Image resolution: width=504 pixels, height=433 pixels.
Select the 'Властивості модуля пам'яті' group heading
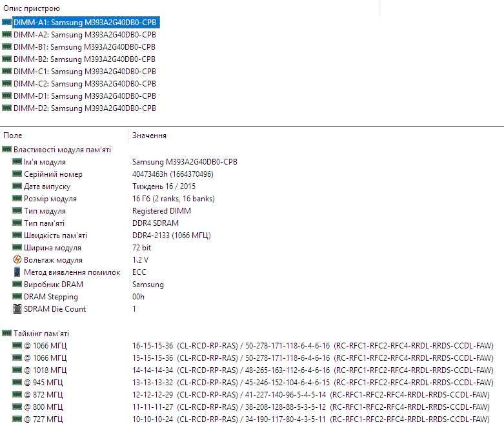(62, 150)
